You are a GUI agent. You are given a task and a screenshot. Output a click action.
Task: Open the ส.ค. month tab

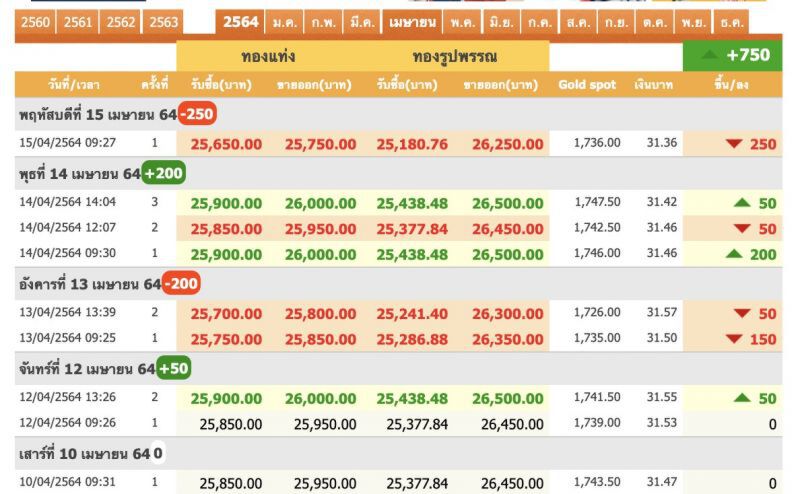(578, 22)
